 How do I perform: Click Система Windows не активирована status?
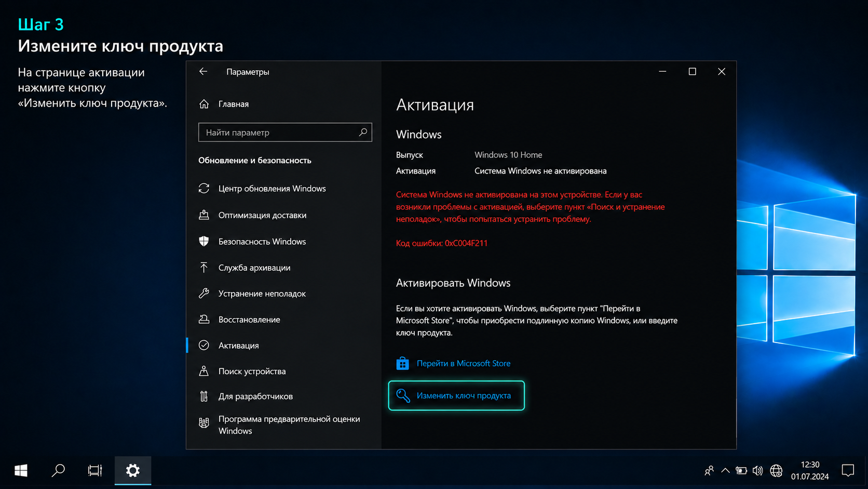[x=540, y=171]
